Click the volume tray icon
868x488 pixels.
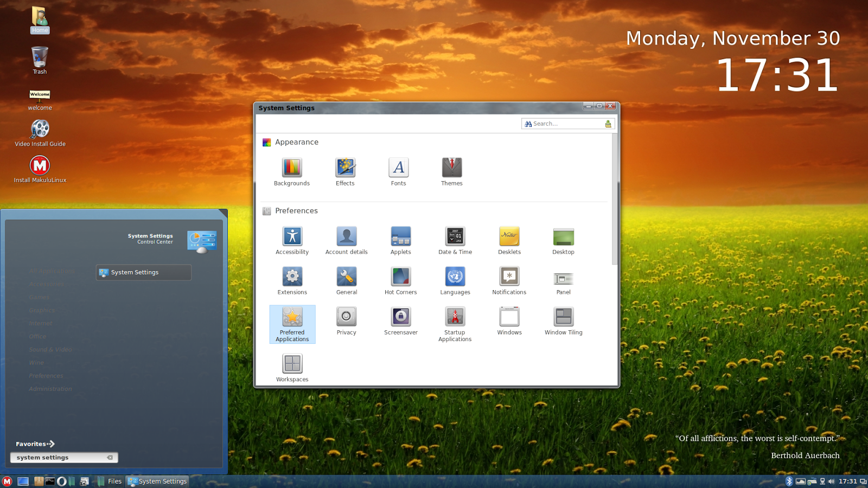(x=831, y=481)
